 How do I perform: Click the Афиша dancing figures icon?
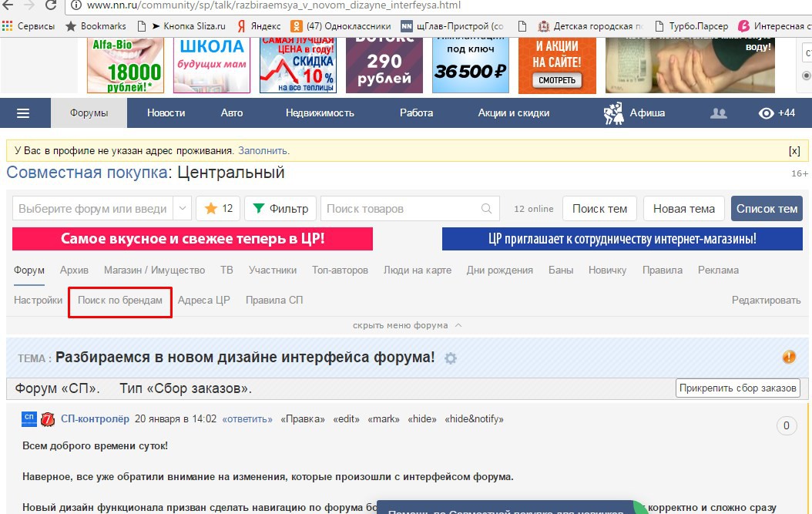coord(614,113)
